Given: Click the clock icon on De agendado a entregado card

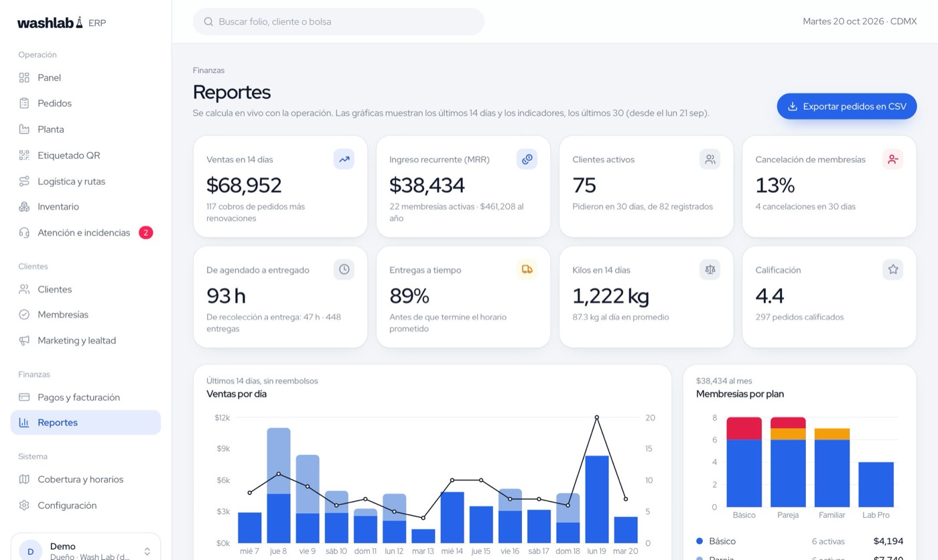Looking at the screenshot, I should point(344,269).
